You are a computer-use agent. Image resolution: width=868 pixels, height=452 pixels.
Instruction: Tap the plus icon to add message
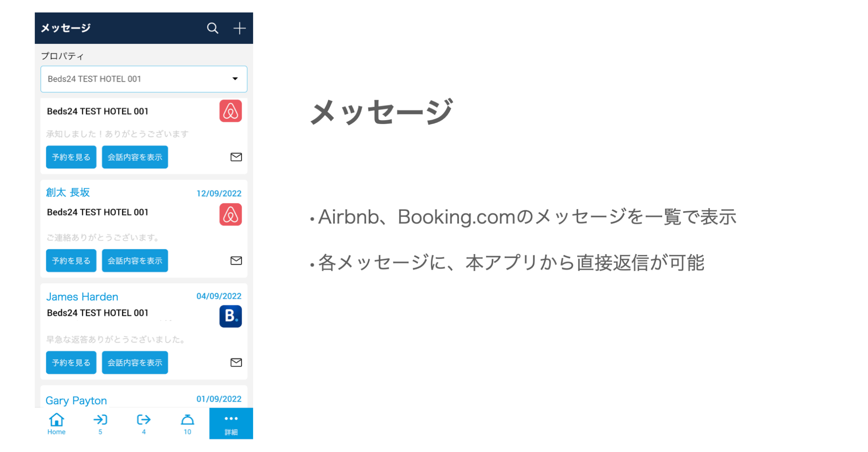coord(239,28)
